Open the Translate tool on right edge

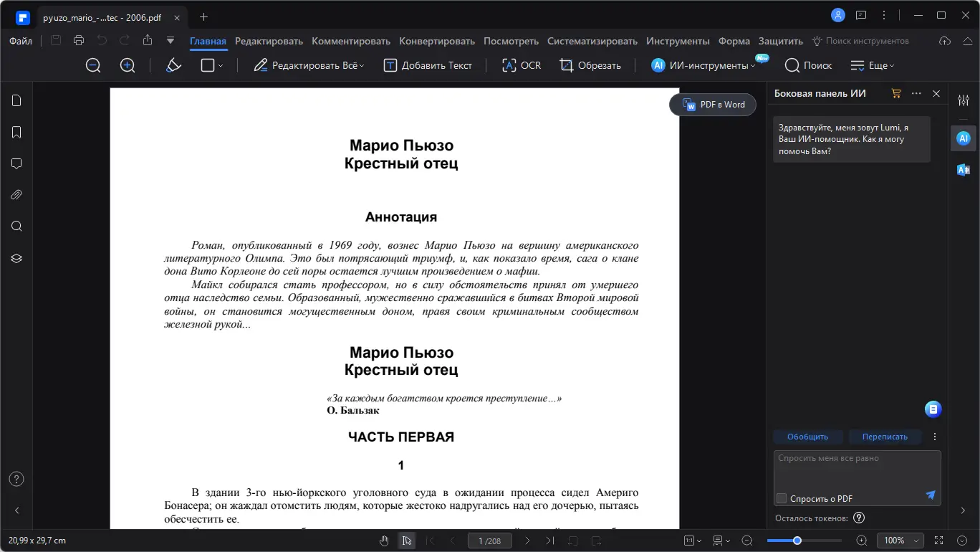click(x=963, y=170)
